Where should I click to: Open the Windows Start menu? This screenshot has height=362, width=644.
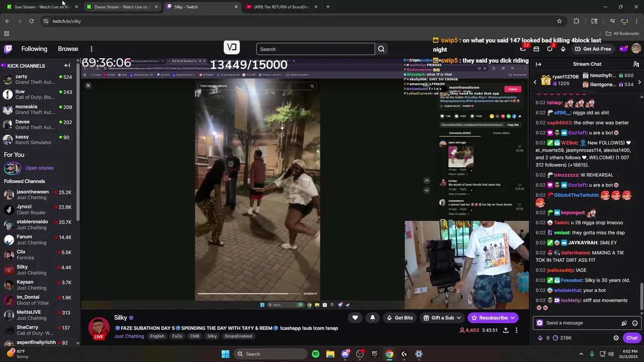pyautogui.click(x=225, y=354)
